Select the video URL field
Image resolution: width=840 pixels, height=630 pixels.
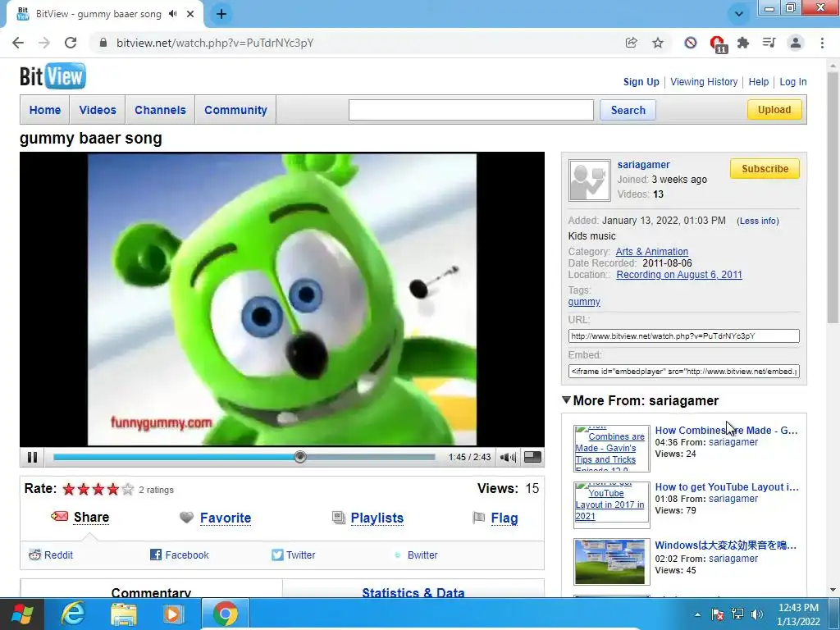coord(683,336)
